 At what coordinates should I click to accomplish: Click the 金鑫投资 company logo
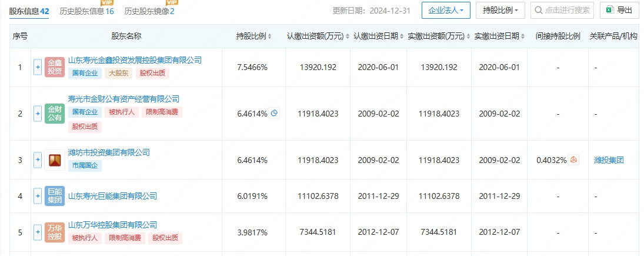(55, 68)
